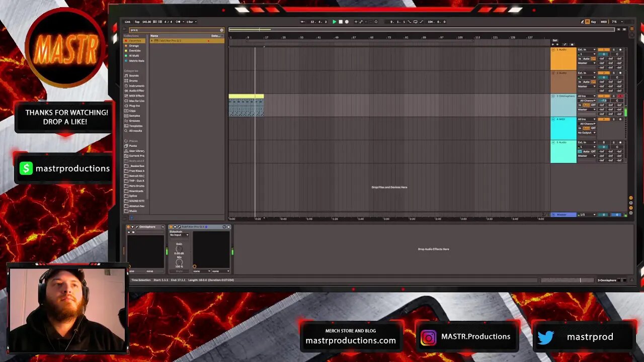Open the Sidechain No Input dropdown
Screen dimensions: 644x362
179,235
